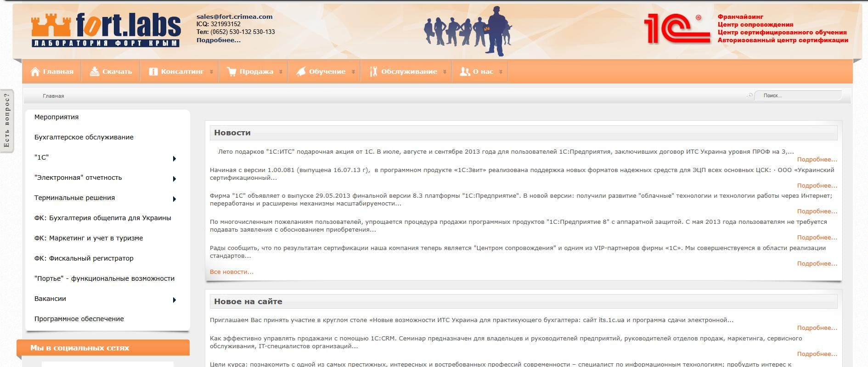Click the shopping cart icon beside Продажа
Image resolution: width=868 pixels, height=367 pixels.
[231, 72]
